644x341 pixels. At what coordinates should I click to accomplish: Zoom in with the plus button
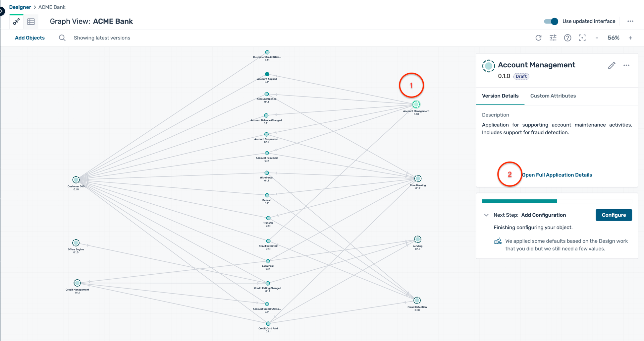[630, 38]
